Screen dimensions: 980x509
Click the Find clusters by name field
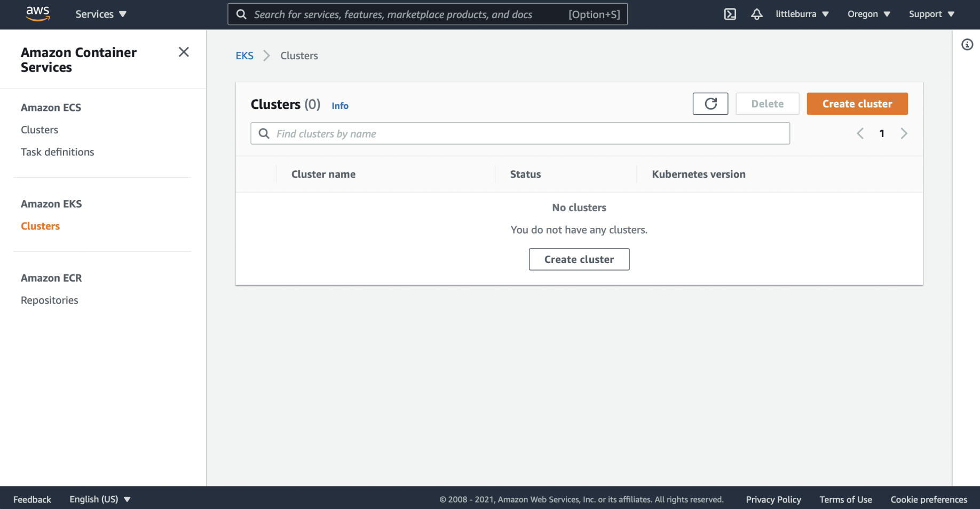(x=520, y=133)
